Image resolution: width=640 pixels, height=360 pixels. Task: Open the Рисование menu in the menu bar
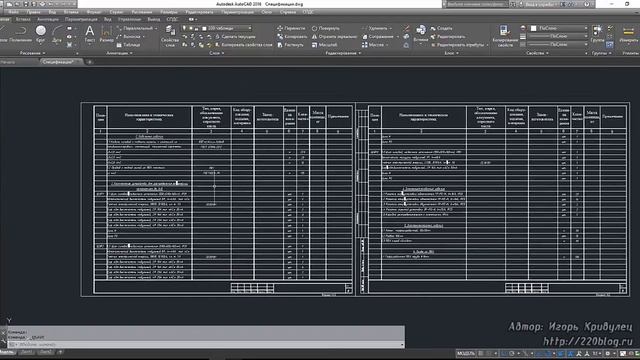[142, 12]
